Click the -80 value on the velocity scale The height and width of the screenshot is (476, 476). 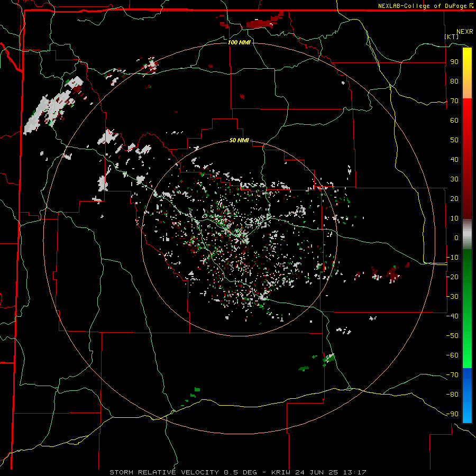tap(452, 395)
